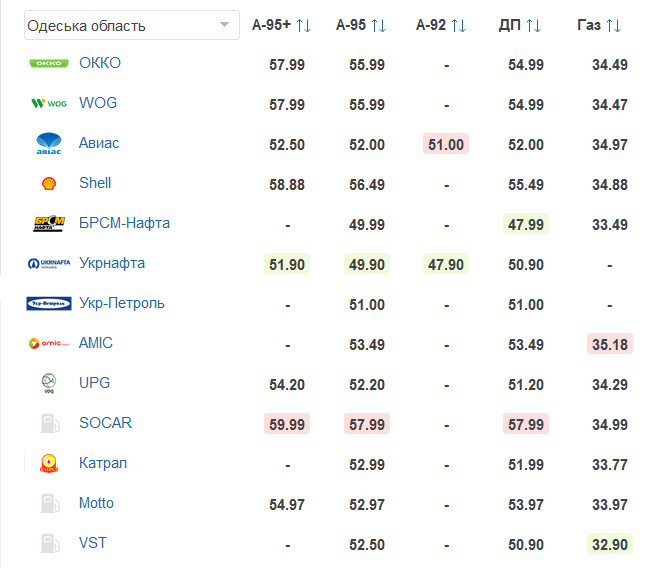Click SOCAR's highlighted 59.99 A-95+ price
This screenshot has width=668, height=568.
[x=287, y=423]
